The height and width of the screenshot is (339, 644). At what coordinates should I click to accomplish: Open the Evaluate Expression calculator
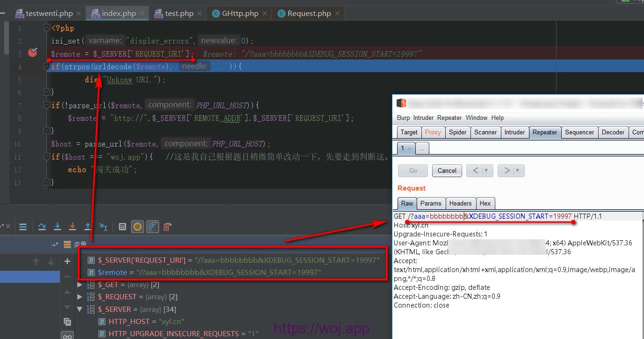click(123, 227)
